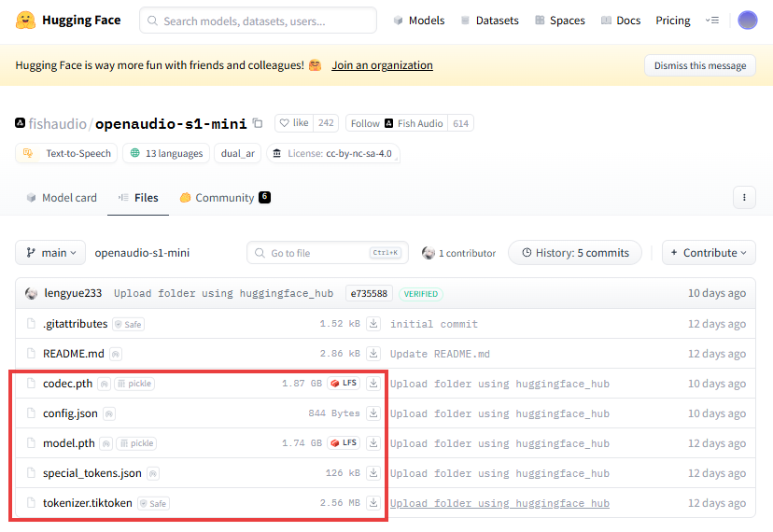This screenshot has height=532, width=773.
Task: Open the special_tokens.json file
Action: tap(92, 473)
